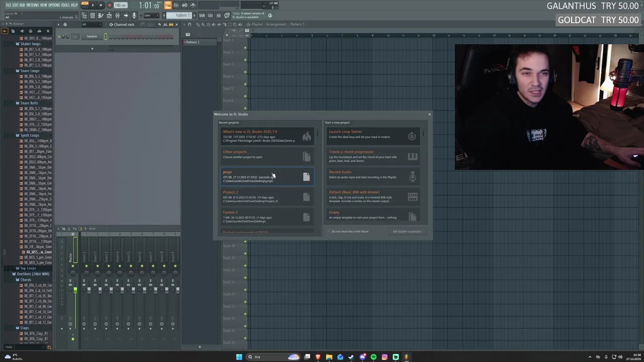Click Launch Loop Starter
This screenshot has width=644, height=362.
(373, 136)
